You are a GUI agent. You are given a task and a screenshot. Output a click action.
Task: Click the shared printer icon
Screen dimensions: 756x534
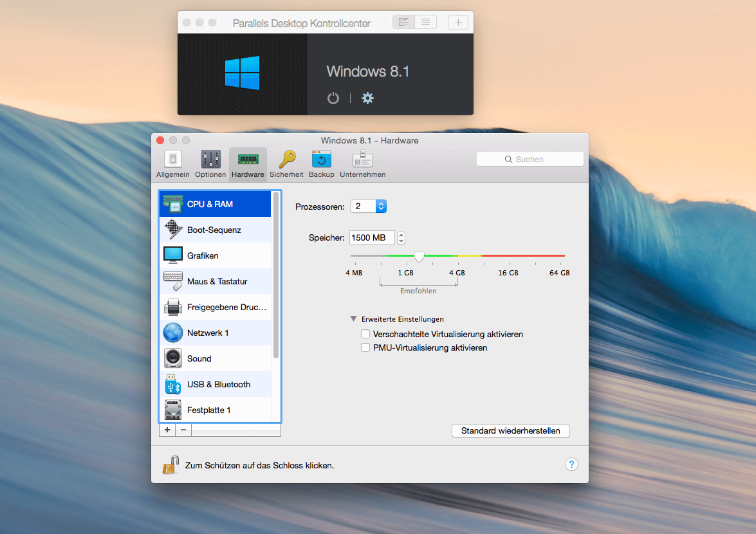point(172,307)
